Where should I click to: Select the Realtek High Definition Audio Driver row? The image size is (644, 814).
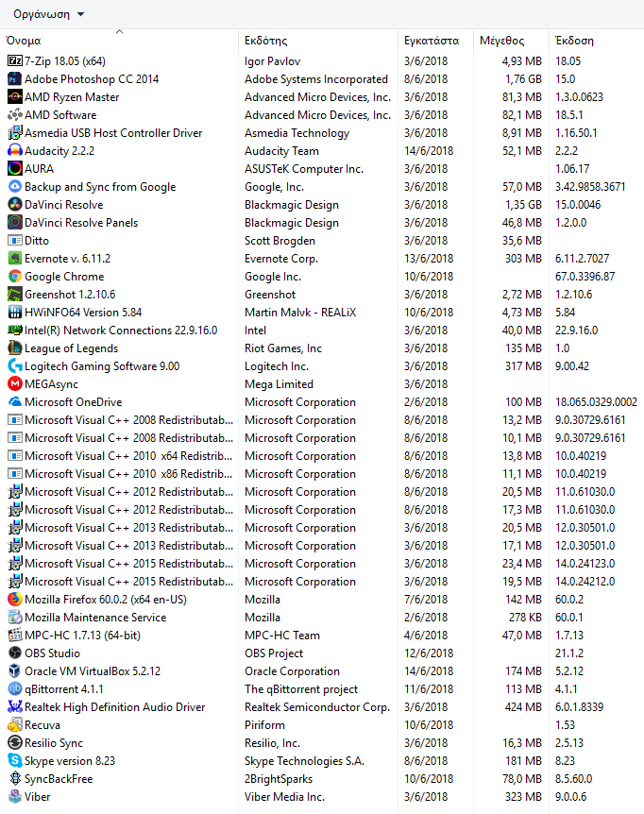(322, 707)
